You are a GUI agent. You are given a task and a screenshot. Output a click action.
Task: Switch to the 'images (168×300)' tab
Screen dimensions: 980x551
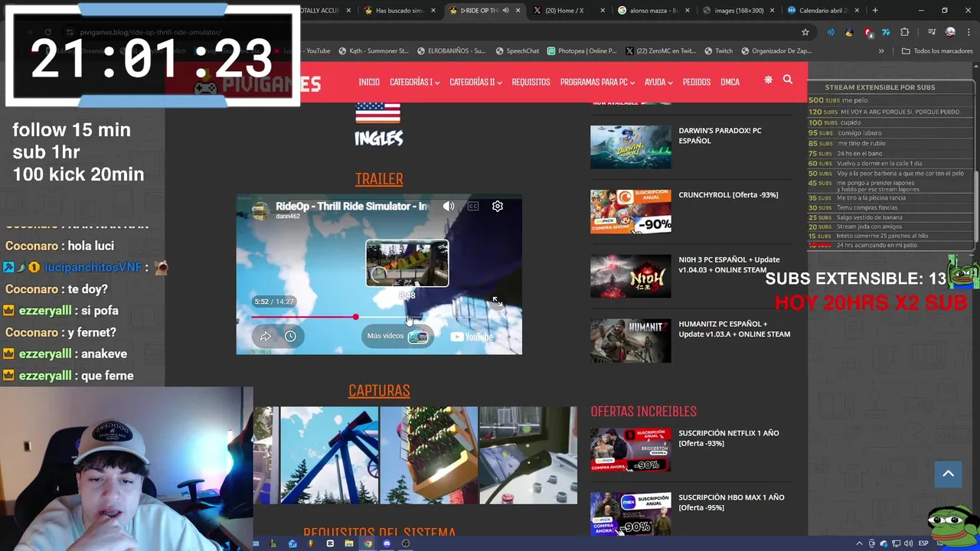(738, 11)
